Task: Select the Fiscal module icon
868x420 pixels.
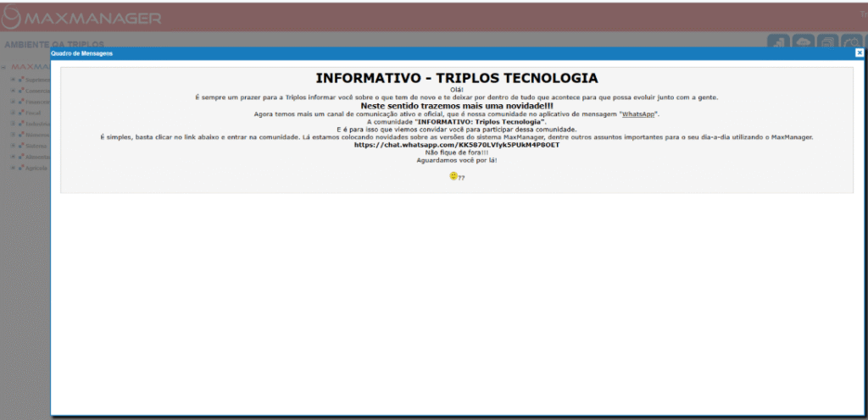Action: tap(20, 112)
